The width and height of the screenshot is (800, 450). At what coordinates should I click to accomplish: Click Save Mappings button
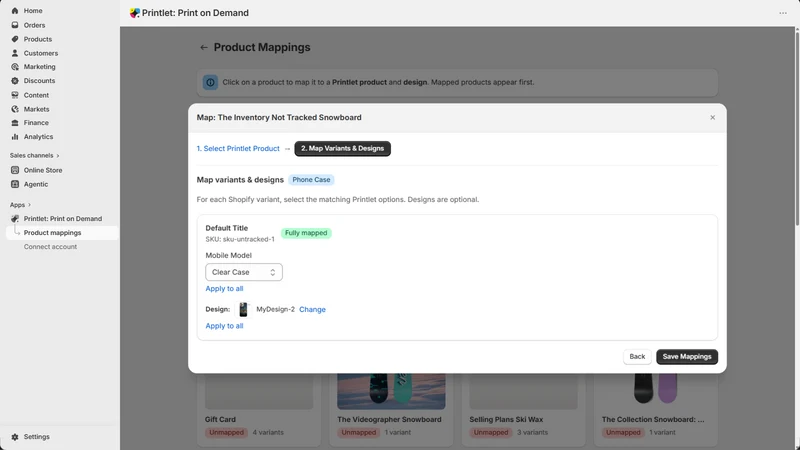point(687,357)
